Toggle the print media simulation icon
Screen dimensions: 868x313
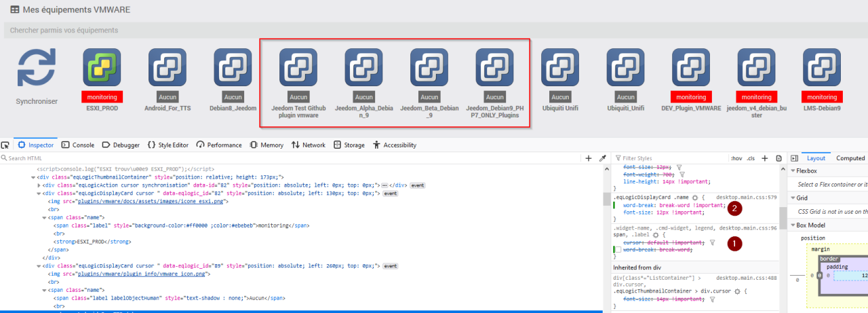point(778,158)
